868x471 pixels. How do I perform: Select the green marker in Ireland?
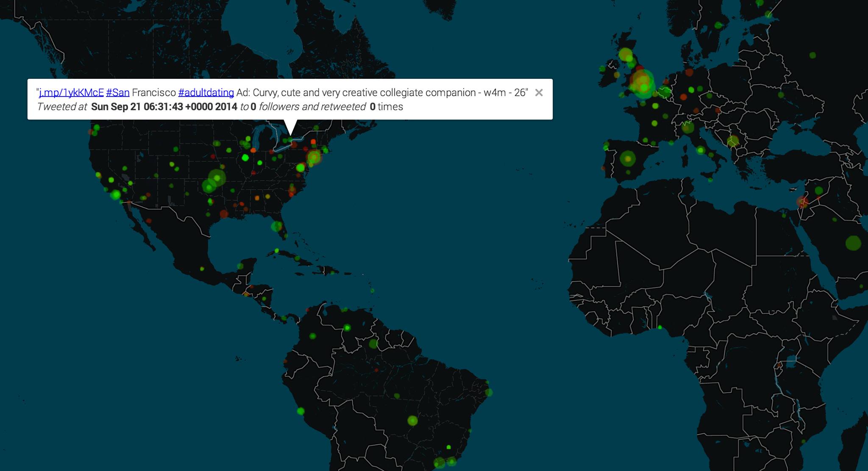603,69
